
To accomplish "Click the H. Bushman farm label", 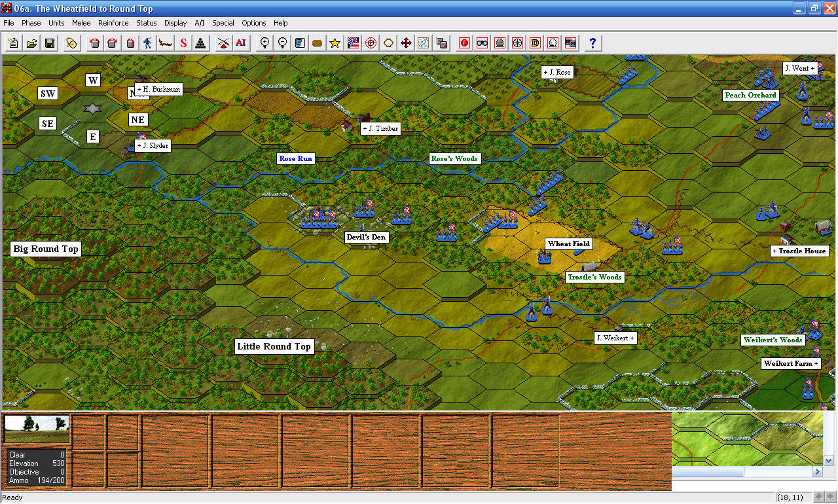I will point(158,89).
